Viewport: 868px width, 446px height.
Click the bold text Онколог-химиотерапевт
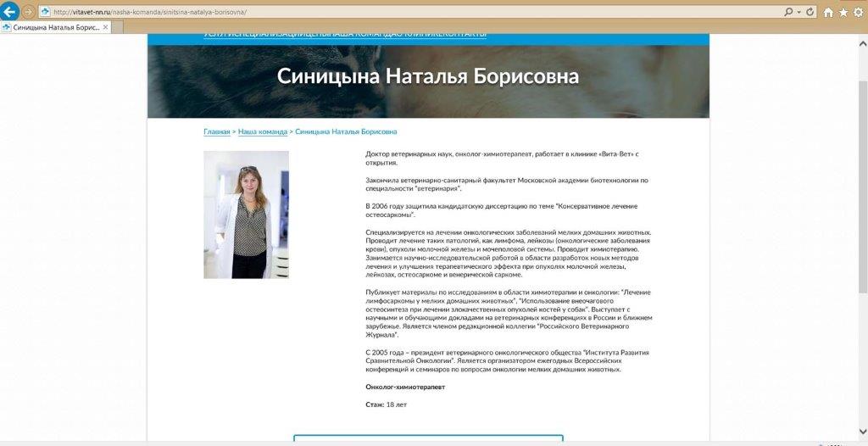coord(405,387)
